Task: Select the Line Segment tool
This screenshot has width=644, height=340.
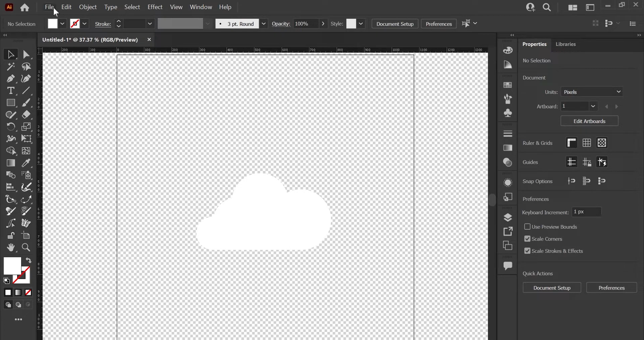Action: click(26, 91)
